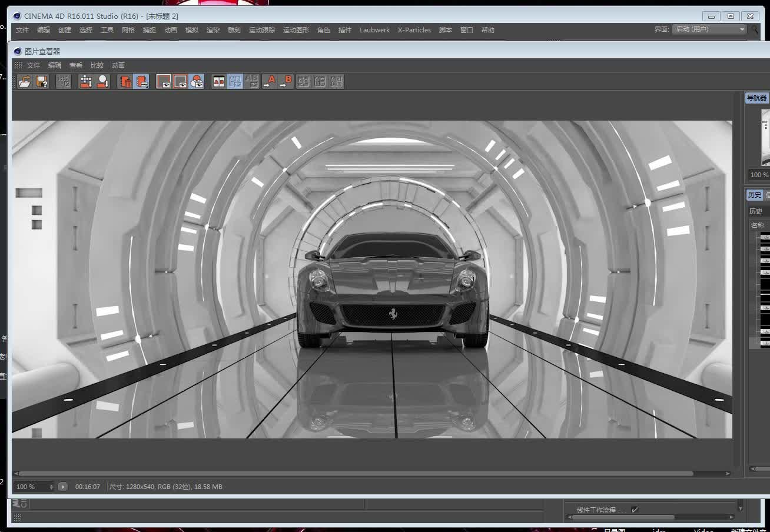Click the 100 % zoom value field

point(31,487)
